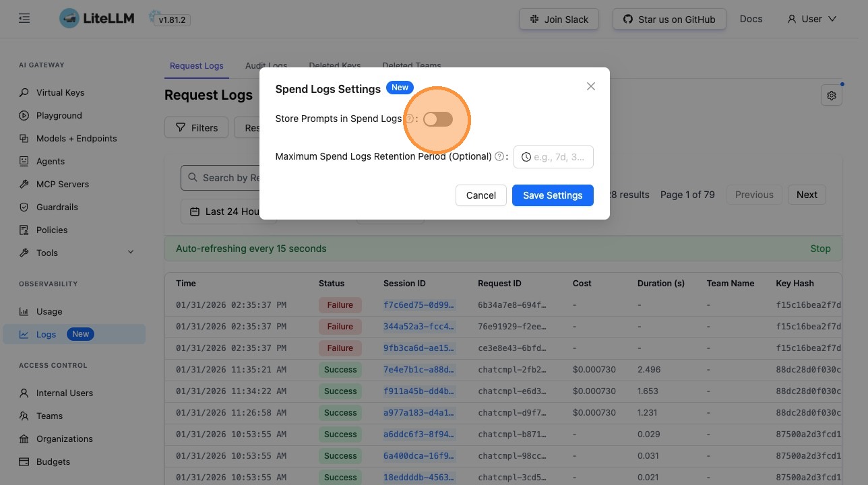Cancel the Spend Logs Settings dialog
The image size is (868, 485).
481,195
